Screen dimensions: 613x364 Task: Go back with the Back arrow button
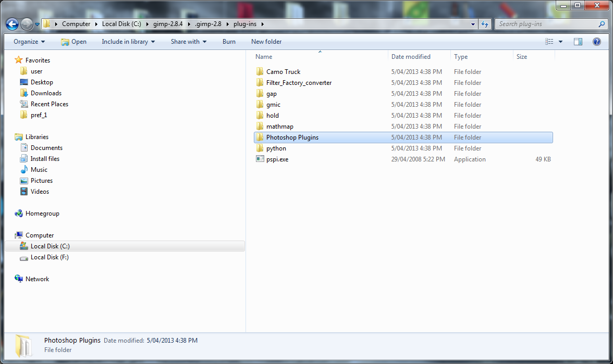pyautogui.click(x=12, y=24)
